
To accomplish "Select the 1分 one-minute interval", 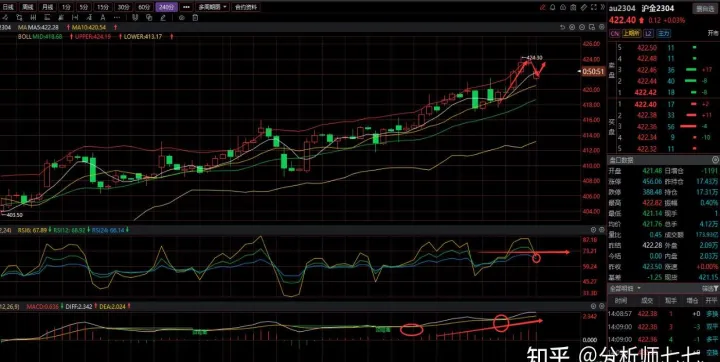I will 67,7.
